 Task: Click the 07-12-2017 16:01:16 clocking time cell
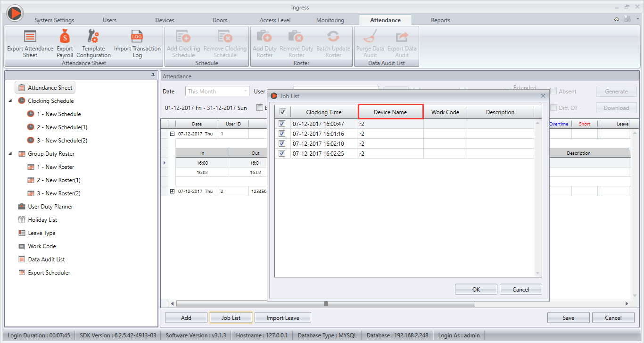[x=324, y=134]
